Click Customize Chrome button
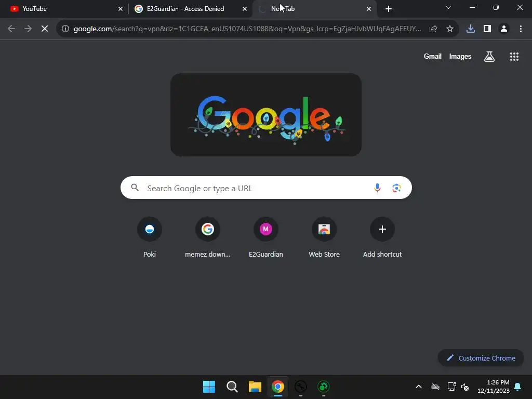The width and height of the screenshot is (532, 399). [x=481, y=358]
